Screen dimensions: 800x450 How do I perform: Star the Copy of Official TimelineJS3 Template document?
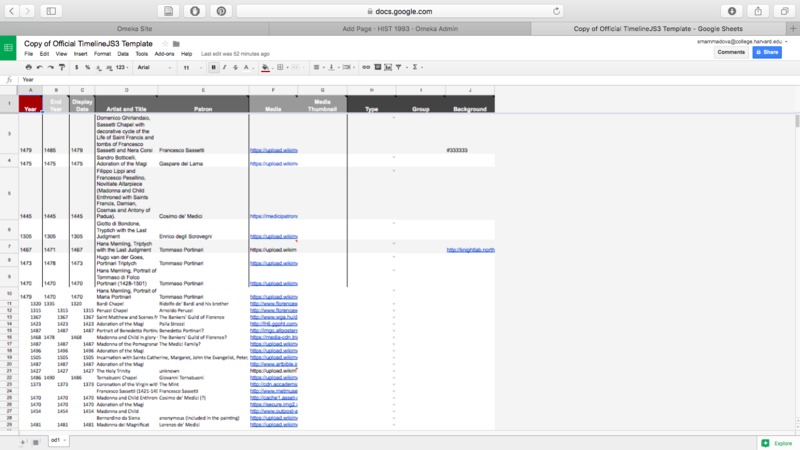tap(165, 44)
